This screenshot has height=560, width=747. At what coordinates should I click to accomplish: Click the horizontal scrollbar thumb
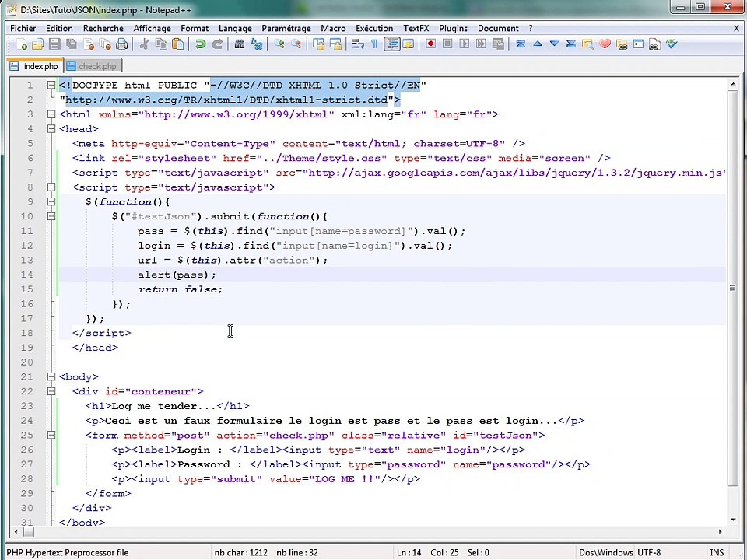coord(29,532)
